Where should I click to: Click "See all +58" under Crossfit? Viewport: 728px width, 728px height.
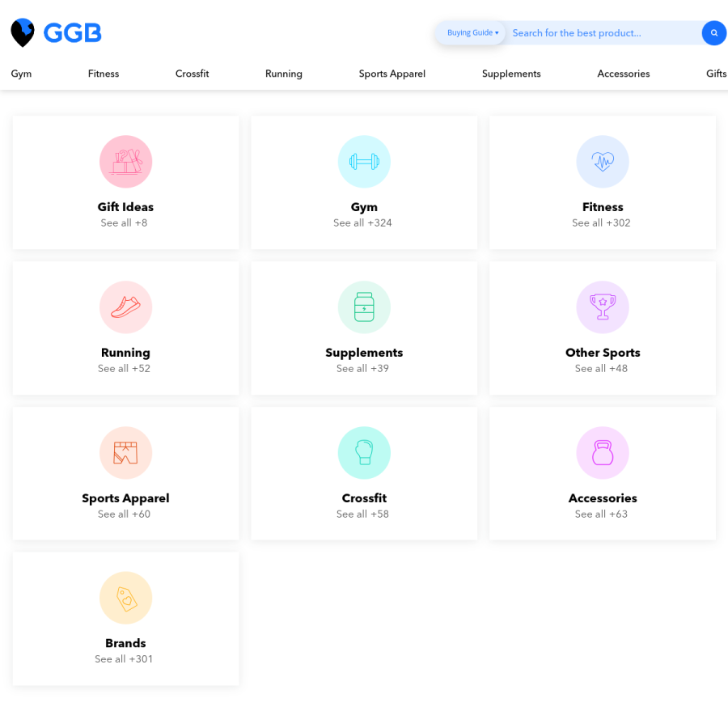coord(362,514)
